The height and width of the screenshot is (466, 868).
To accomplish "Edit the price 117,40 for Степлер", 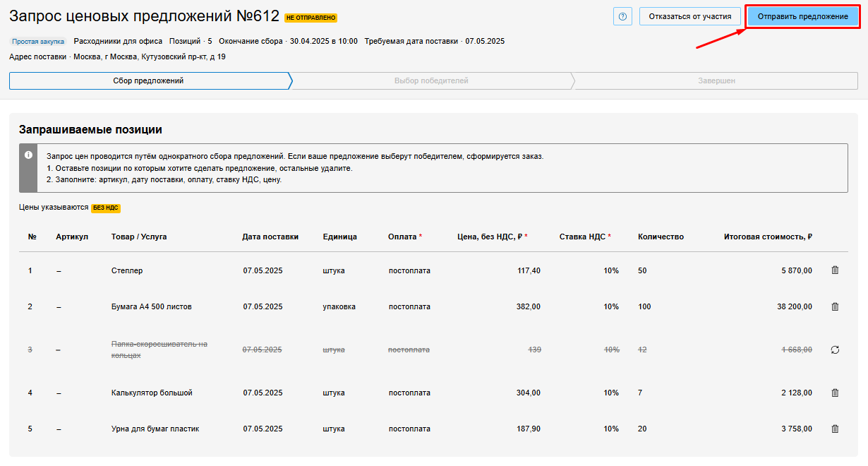I will [528, 270].
